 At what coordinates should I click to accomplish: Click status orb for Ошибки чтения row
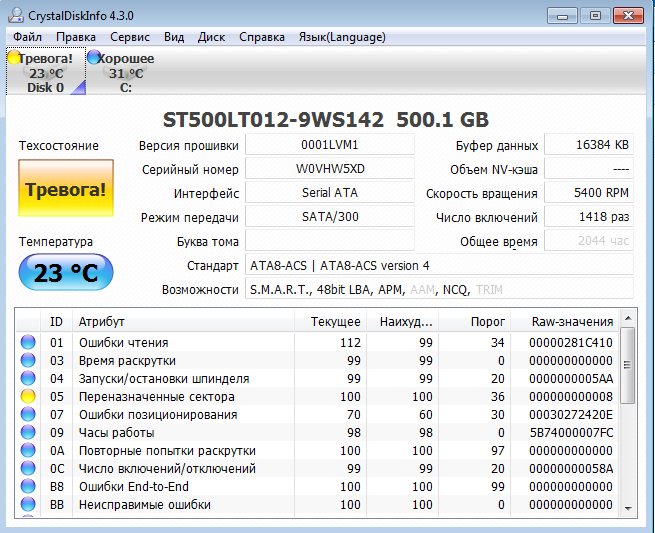[x=28, y=342]
